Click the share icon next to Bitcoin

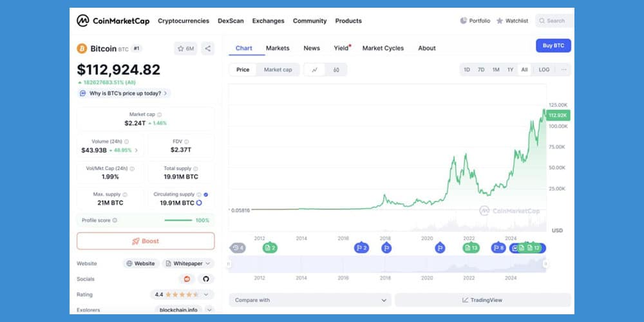208,48
